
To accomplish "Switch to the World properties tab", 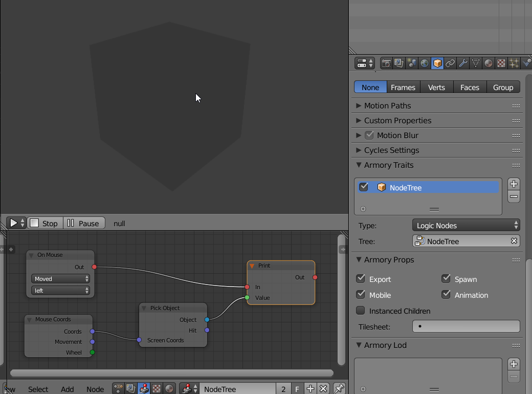I will 425,63.
